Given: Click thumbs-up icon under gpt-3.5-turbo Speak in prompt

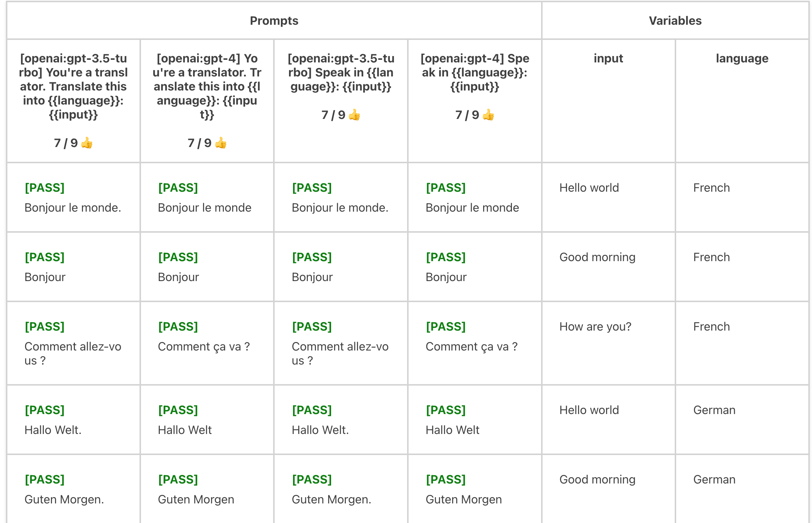Looking at the screenshot, I should (x=354, y=114).
